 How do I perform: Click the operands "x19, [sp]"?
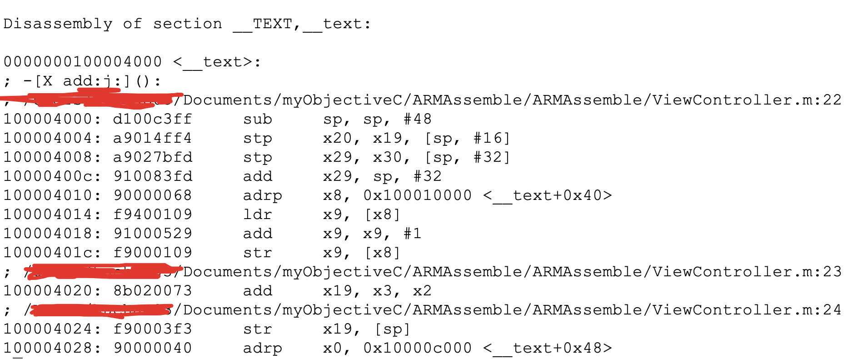pyautogui.click(x=366, y=329)
